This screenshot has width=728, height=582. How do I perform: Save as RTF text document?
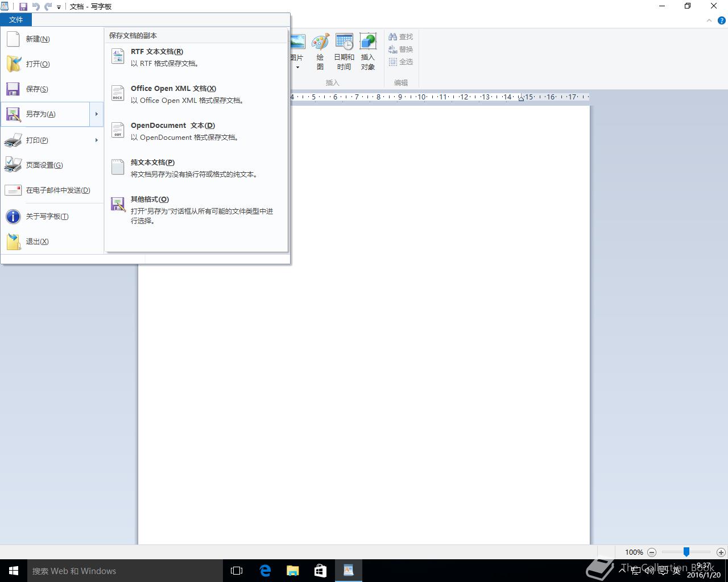tap(196, 57)
